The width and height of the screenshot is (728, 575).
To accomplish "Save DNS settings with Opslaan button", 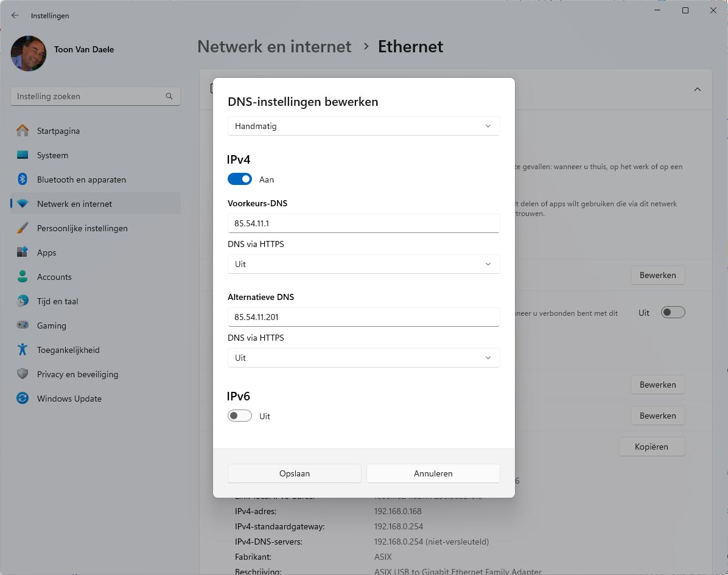I will pyautogui.click(x=294, y=473).
